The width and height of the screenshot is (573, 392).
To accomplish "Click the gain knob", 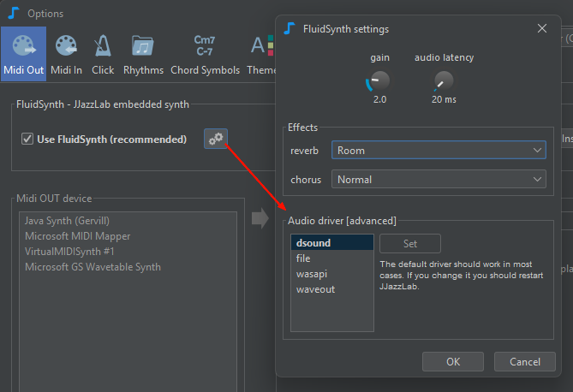I will [x=379, y=81].
